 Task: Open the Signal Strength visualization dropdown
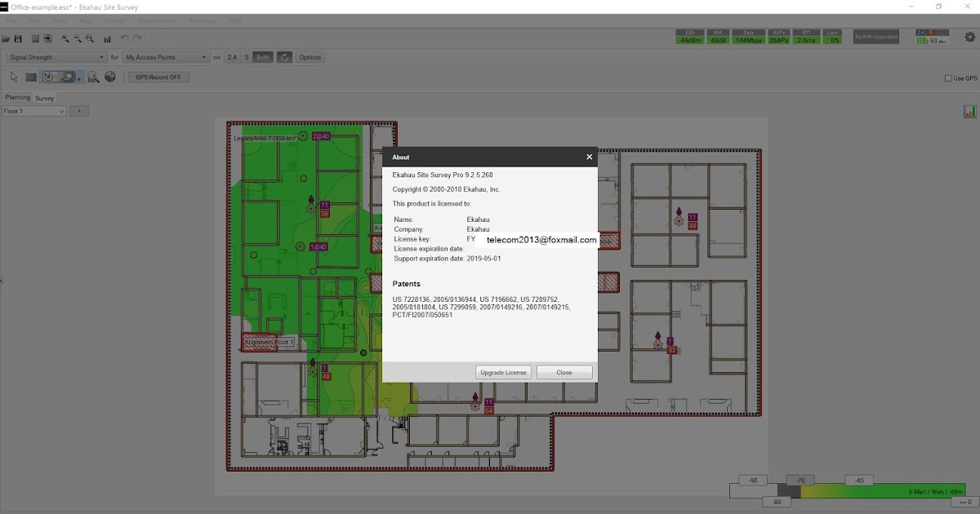(x=56, y=57)
